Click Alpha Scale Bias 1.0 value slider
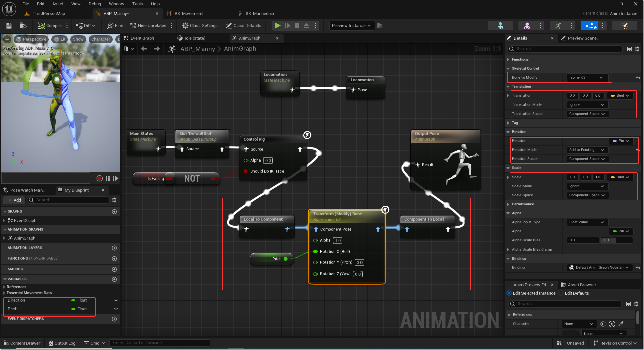Screen dimensions: 644x350 coord(617,240)
